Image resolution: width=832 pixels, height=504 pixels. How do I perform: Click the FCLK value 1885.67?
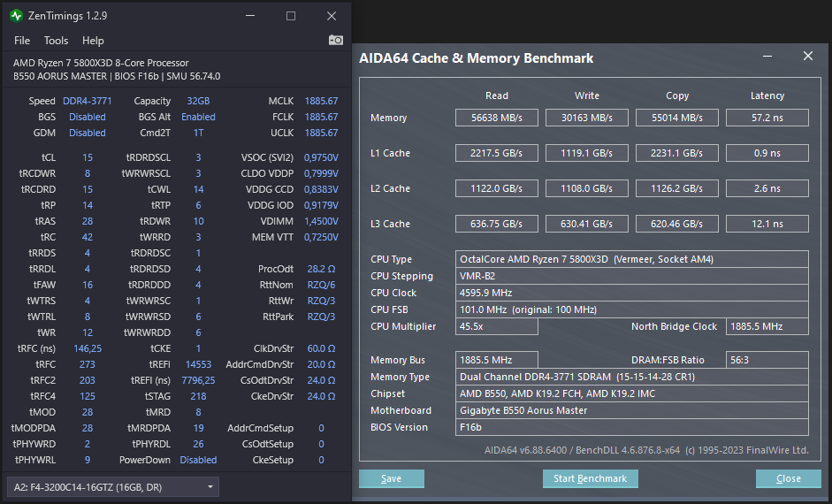(x=321, y=117)
